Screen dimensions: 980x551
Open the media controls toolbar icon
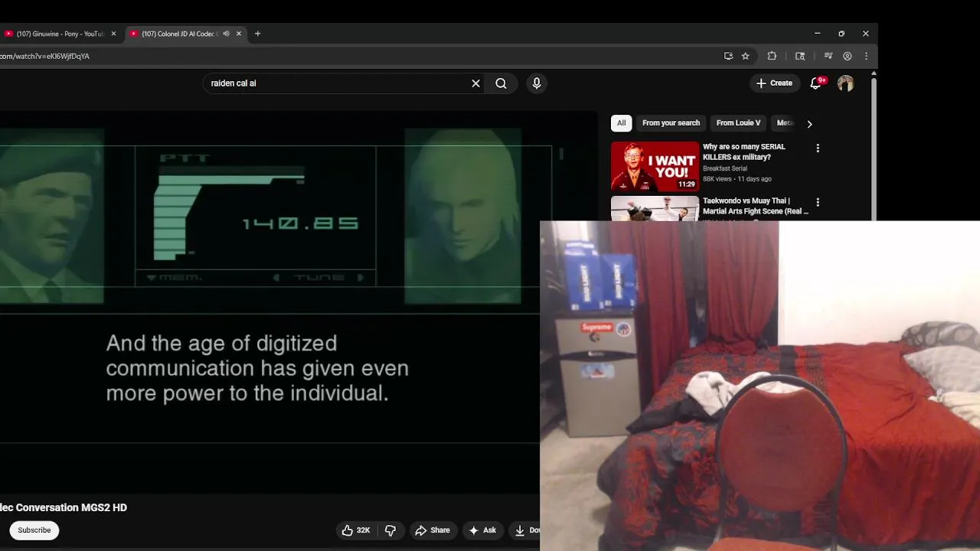[x=828, y=56]
